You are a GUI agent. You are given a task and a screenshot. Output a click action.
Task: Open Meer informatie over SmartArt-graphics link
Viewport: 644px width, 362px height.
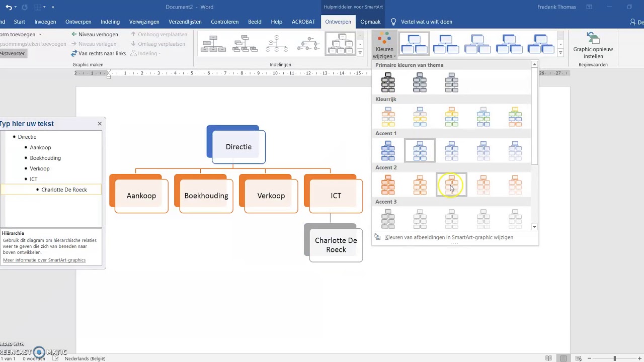[x=44, y=260]
